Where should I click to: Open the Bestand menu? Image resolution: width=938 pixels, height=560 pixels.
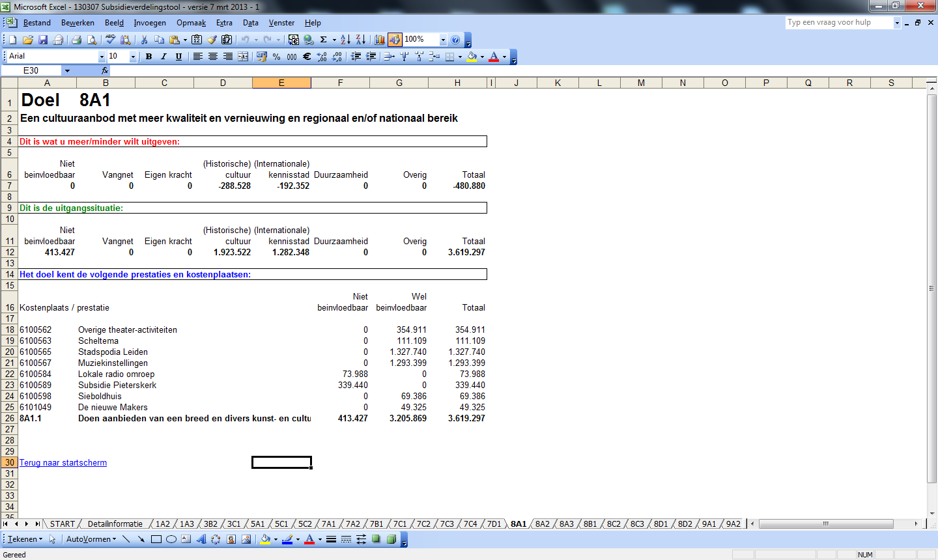pos(36,23)
